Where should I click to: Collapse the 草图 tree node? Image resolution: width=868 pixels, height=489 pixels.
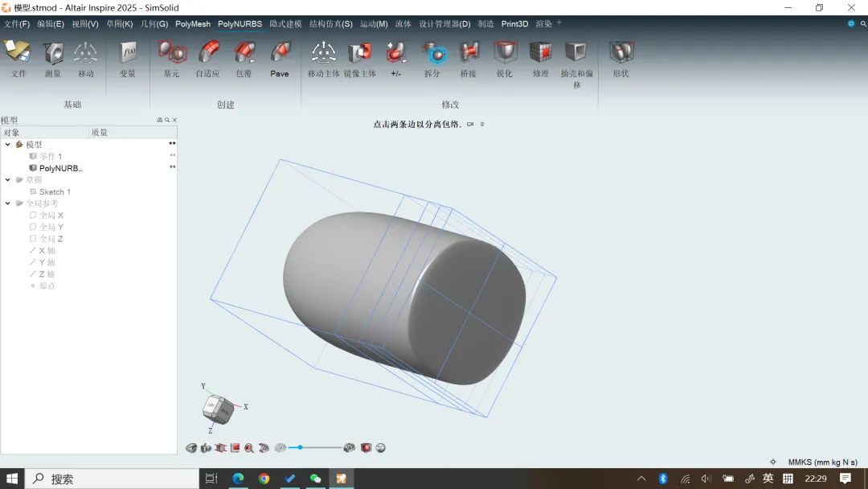[x=8, y=180]
